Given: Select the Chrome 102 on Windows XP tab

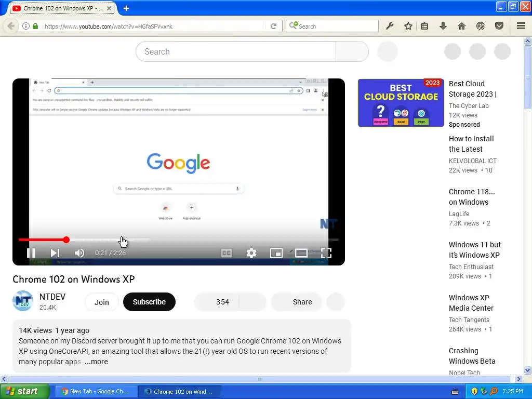Looking at the screenshot, I should [61, 8].
